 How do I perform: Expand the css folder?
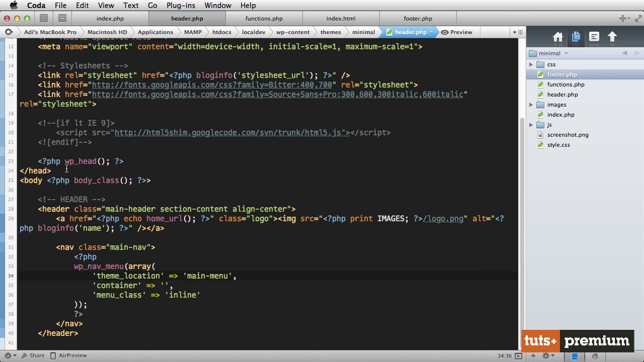tap(531, 64)
